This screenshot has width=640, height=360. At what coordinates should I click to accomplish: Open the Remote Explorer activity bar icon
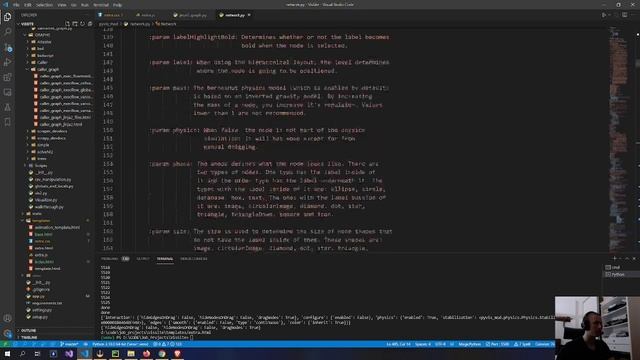click(x=7, y=92)
